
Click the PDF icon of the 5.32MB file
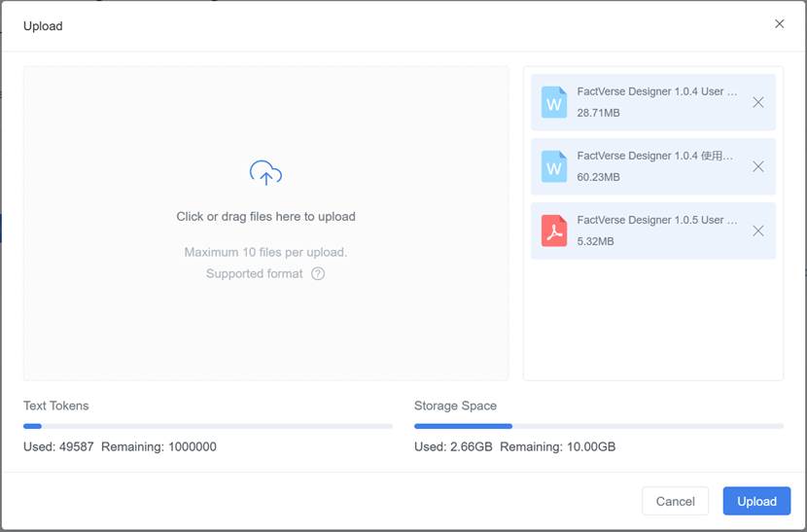tap(554, 231)
